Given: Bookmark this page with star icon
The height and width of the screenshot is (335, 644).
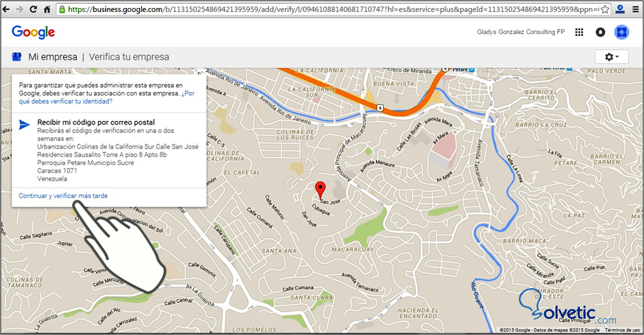Looking at the screenshot, I should coord(605,9).
